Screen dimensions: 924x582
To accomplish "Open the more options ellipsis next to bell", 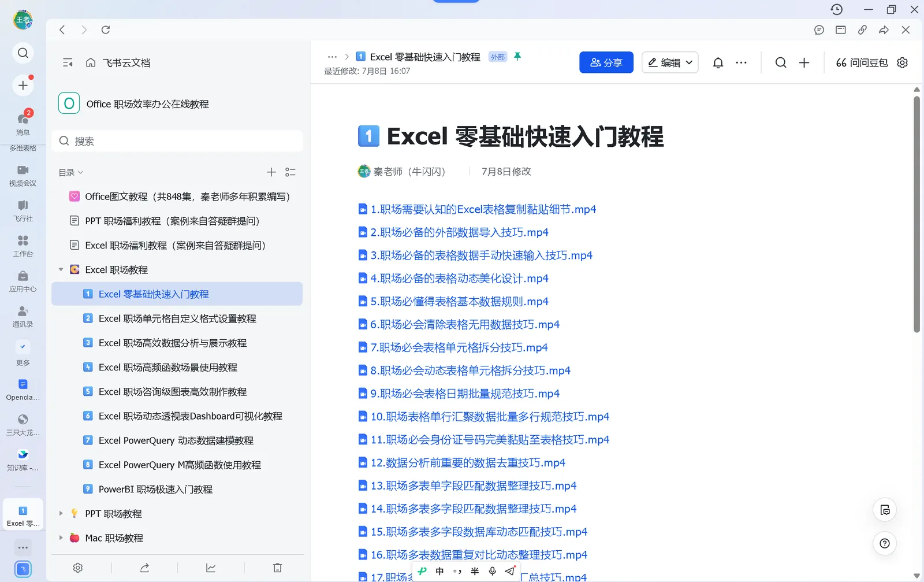I will [741, 62].
